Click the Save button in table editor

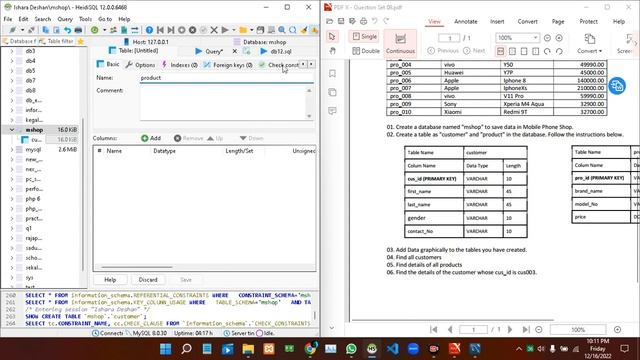click(186, 280)
